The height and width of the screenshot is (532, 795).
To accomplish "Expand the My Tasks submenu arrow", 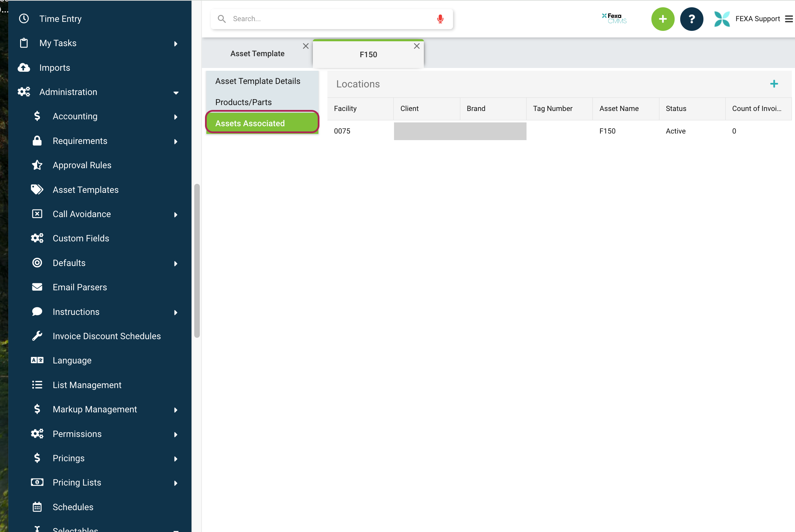I will [x=176, y=44].
